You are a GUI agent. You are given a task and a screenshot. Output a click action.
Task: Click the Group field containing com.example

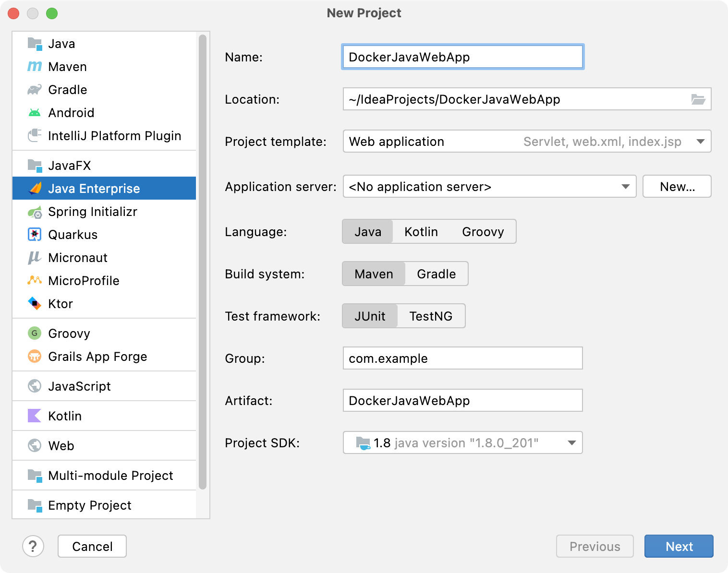(x=463, y=358)
